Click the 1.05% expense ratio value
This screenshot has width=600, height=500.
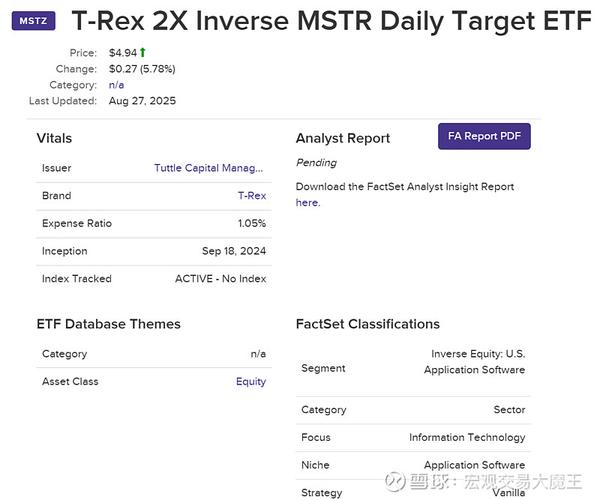coord(252,223)
